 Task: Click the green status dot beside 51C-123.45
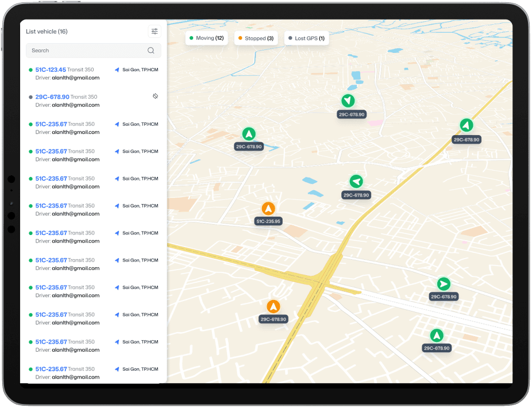click(30, 70)
